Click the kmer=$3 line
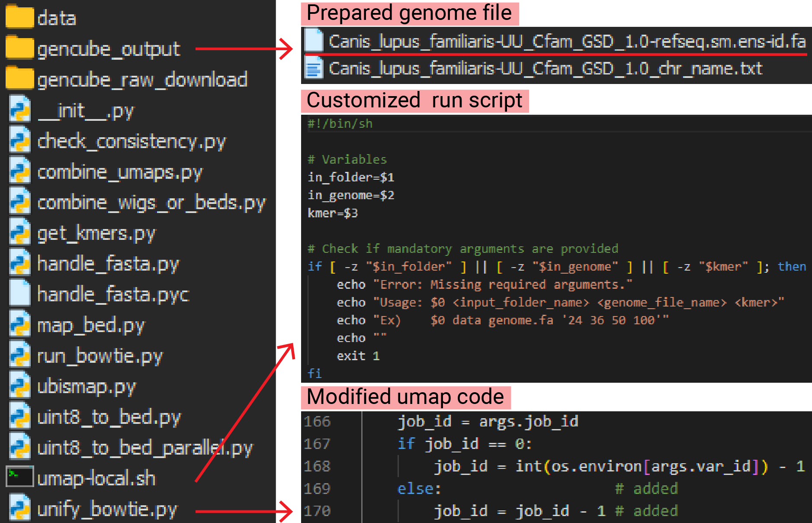 coord(333,213)
